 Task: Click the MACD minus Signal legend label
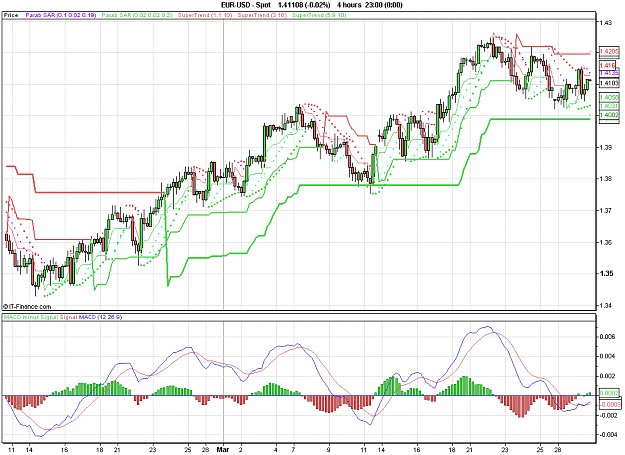coord(31,317)
